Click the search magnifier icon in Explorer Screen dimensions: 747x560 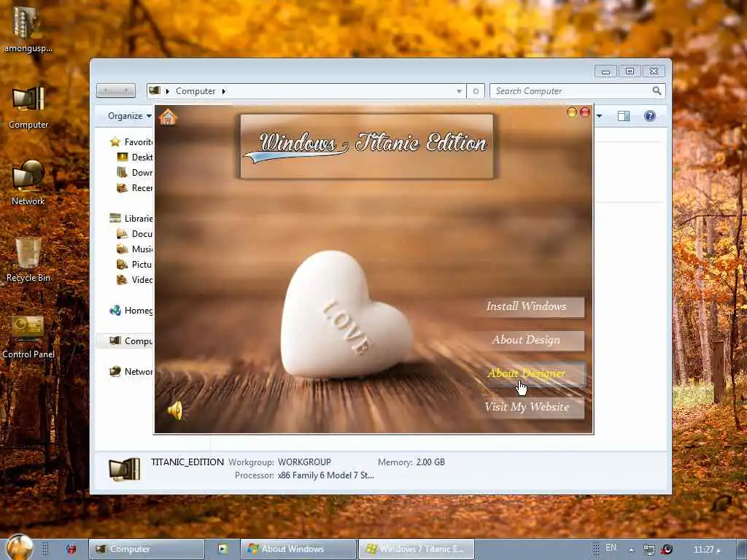click(x=657, y=90)
